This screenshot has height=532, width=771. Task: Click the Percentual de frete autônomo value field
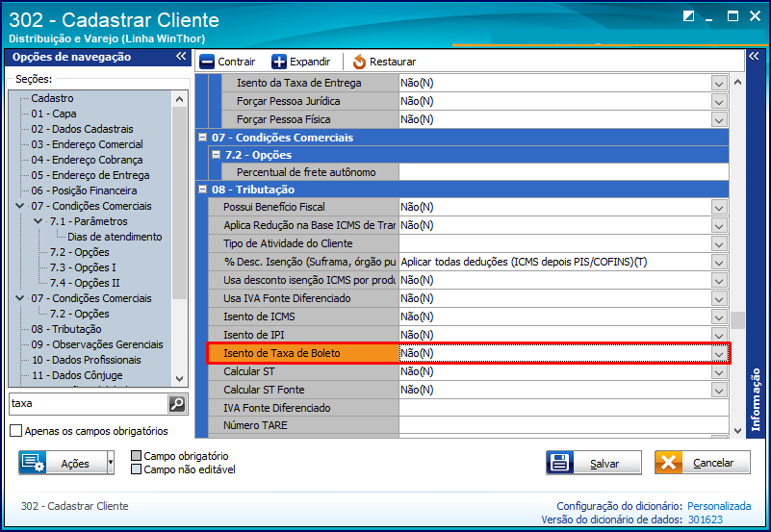[563, 172]
